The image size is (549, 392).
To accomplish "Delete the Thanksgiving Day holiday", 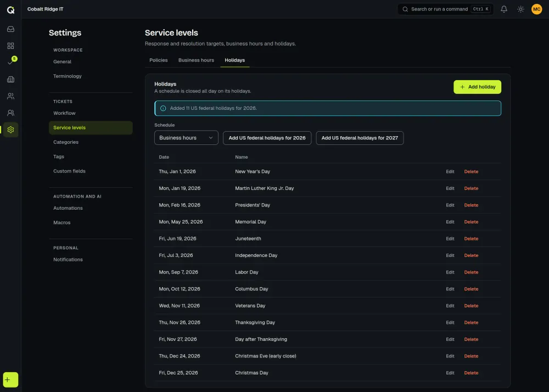I will [x=471, y=323].
